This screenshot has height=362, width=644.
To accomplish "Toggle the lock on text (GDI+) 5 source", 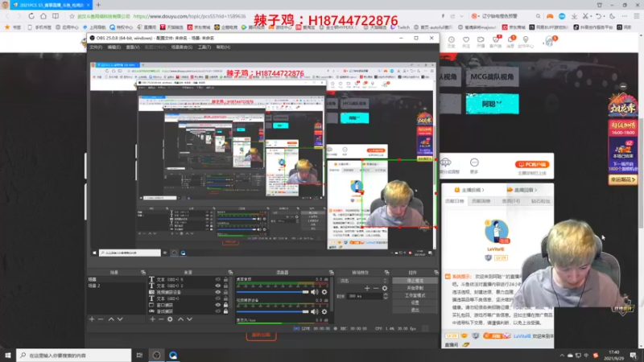I will 225,279.
